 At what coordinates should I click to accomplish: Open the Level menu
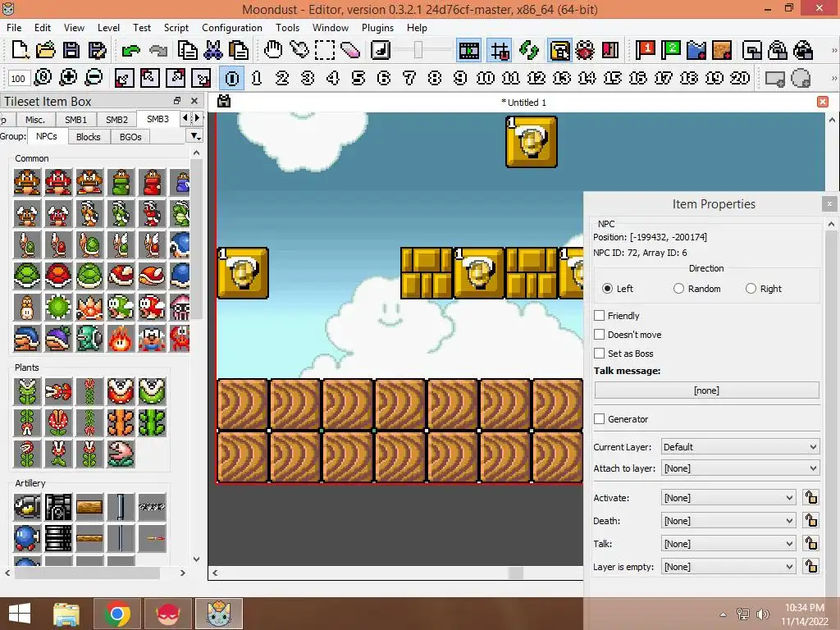tap(108, 27)
